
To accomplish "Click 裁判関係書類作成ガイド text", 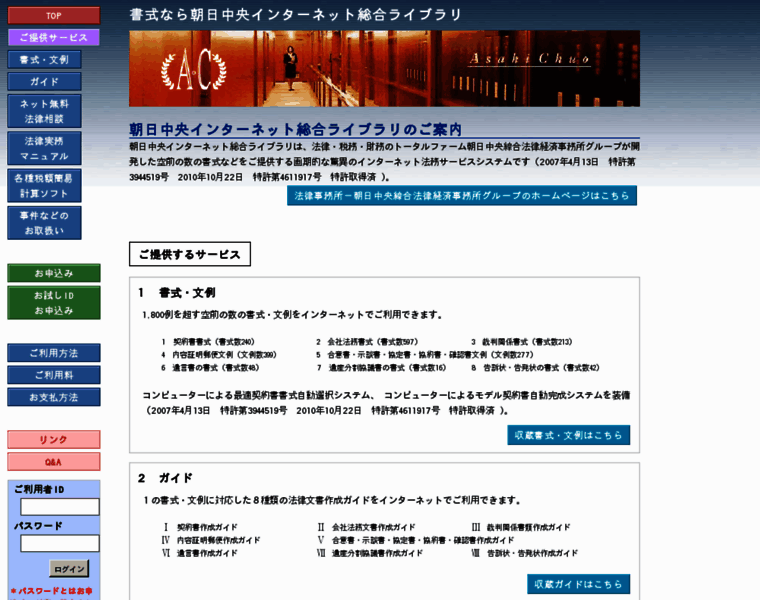I will coord(528,527).
